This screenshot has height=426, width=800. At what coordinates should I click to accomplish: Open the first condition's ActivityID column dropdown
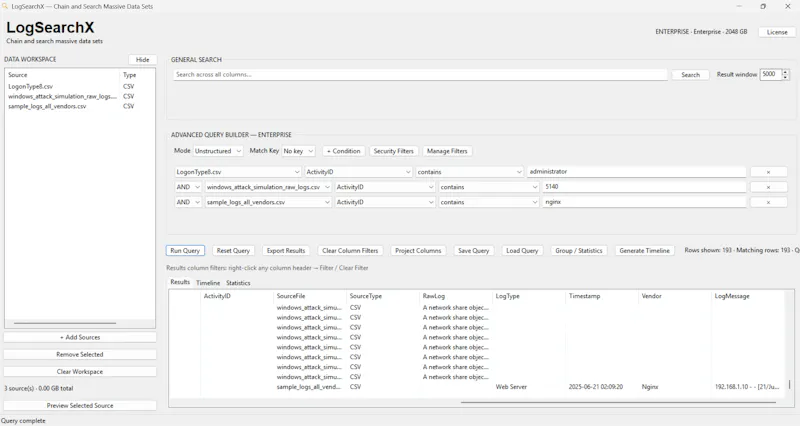tap(358, 172)
